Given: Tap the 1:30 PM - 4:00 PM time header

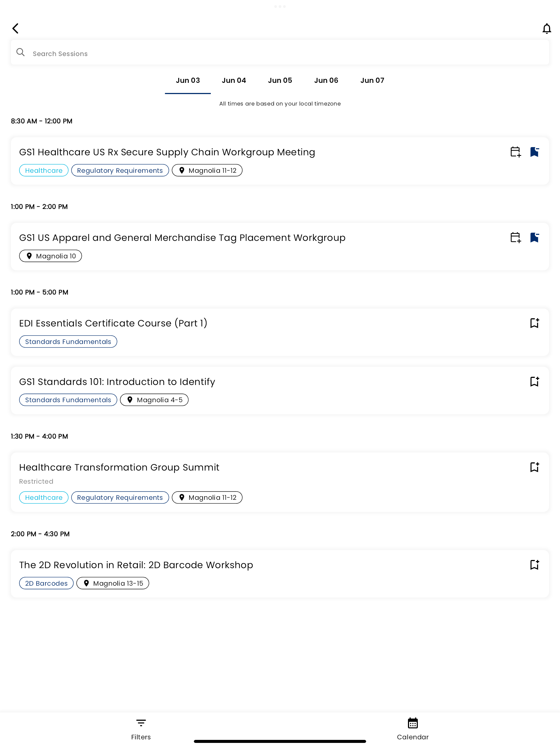Looking at the screenshot, I should click(39, 436).
